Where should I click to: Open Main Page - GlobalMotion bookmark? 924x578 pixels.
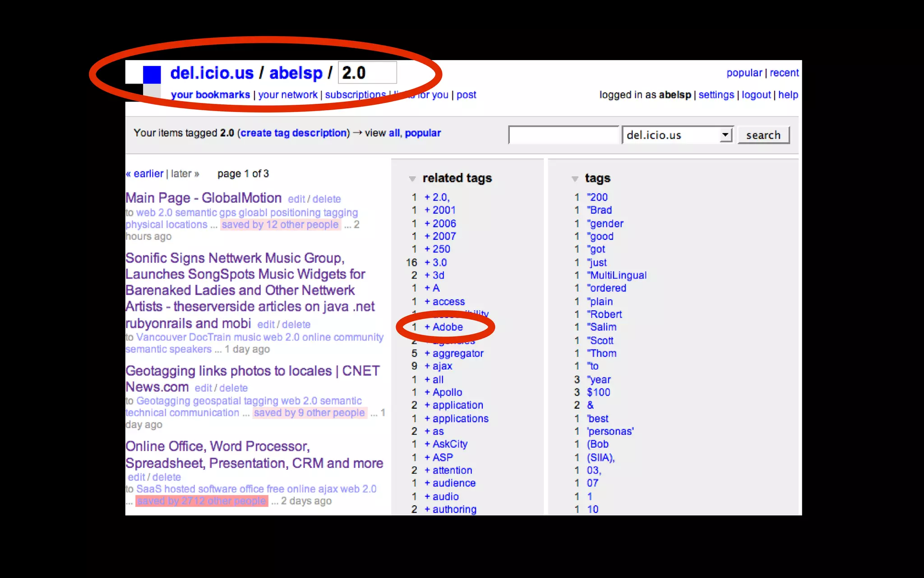click(x=203, y=198)
